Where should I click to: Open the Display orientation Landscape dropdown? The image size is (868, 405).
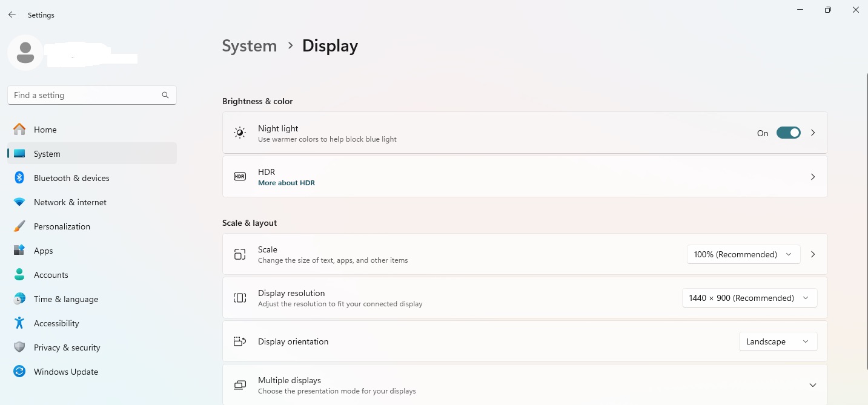pos(778,341)
